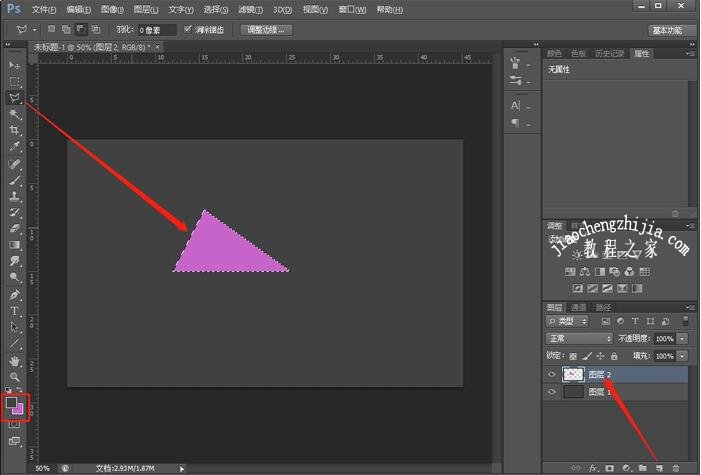Click the 调整边缘 (Refine Edge) button
Screen dimensions: 701x475
(x=266, y=30)
